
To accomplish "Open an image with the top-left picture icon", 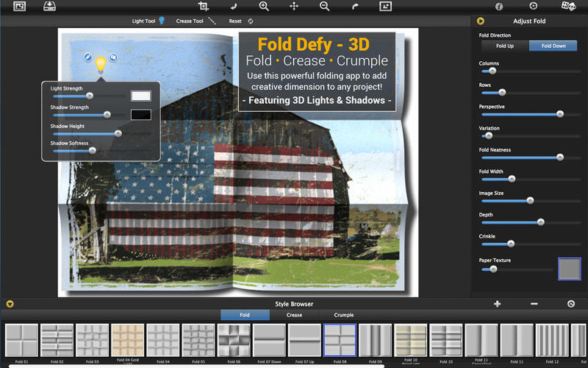I will point(20,6).
